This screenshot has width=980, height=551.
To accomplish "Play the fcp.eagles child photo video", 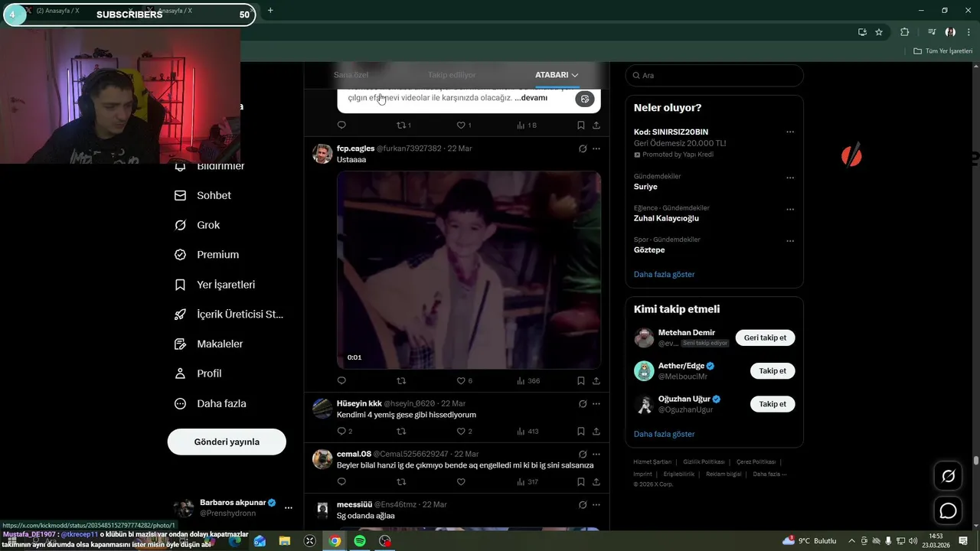I will 469,270.
